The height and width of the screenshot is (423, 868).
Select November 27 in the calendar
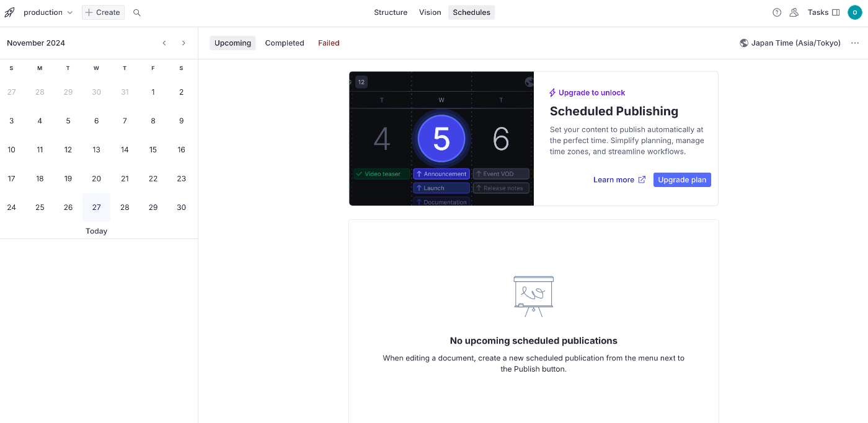coord(96,207)
